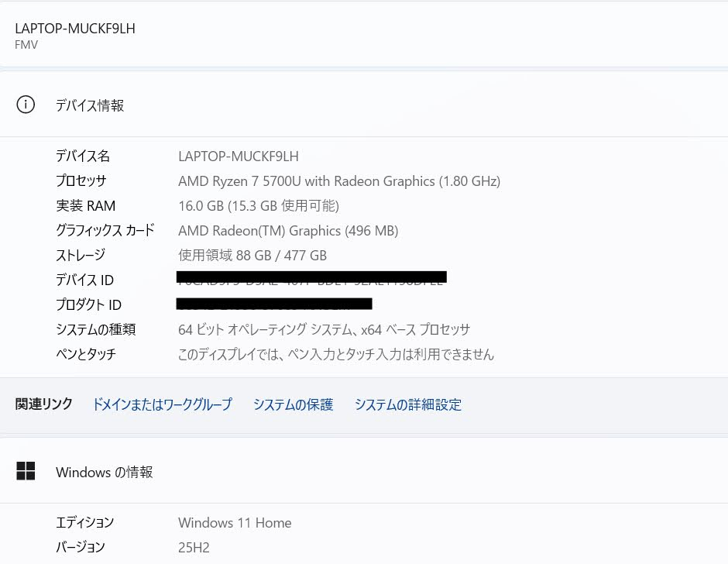Screen dimensions: 728x564
Task: Click the プロセッサ label
Action: [81, 181]
